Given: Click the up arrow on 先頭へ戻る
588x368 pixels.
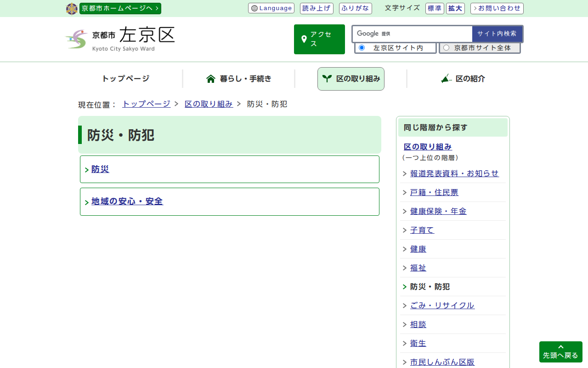Looking at the screenshot, I should 560,347.
